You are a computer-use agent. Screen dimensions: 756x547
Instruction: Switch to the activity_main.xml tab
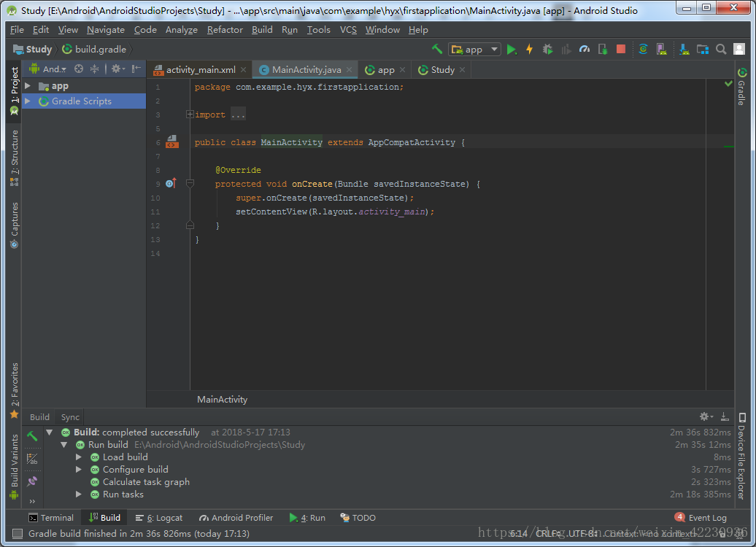[201, 70]
